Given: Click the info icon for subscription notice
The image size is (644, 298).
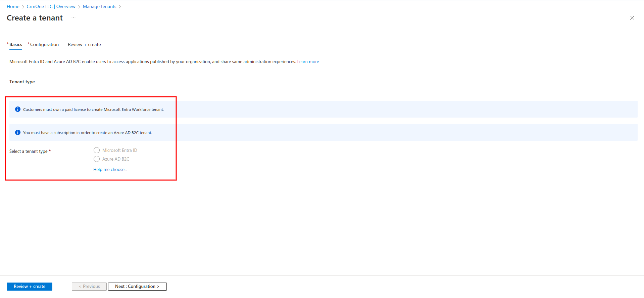Looking at the screenshot, I should point(18,132).
